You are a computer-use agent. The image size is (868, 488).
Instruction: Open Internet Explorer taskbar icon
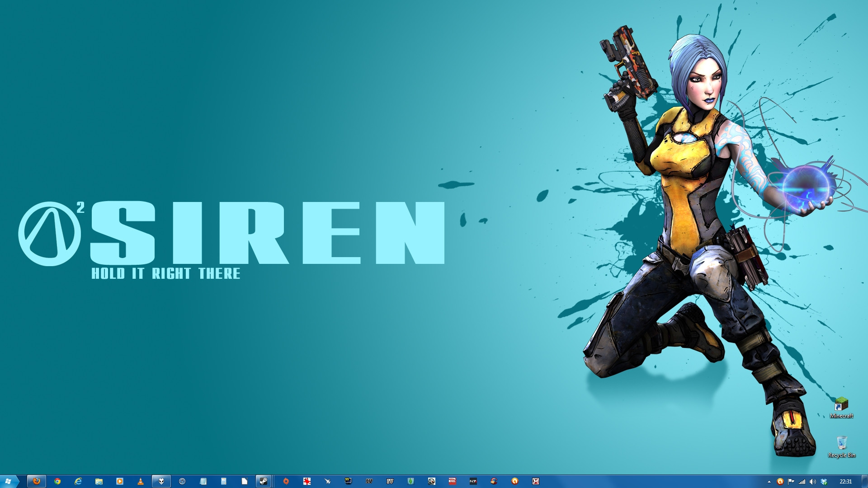click(78, 481)
